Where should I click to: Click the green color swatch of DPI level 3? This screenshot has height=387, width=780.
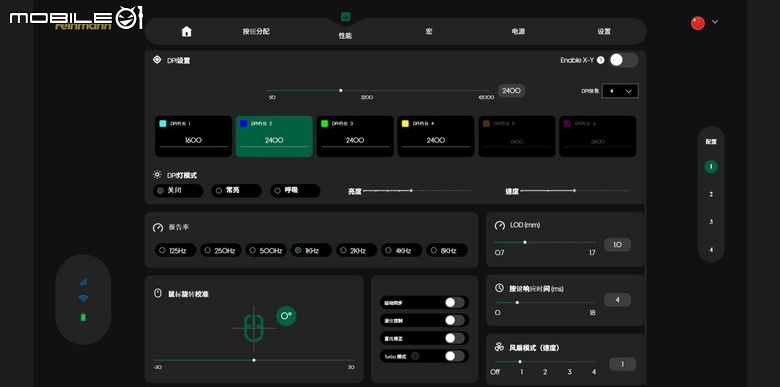[325, 123]
